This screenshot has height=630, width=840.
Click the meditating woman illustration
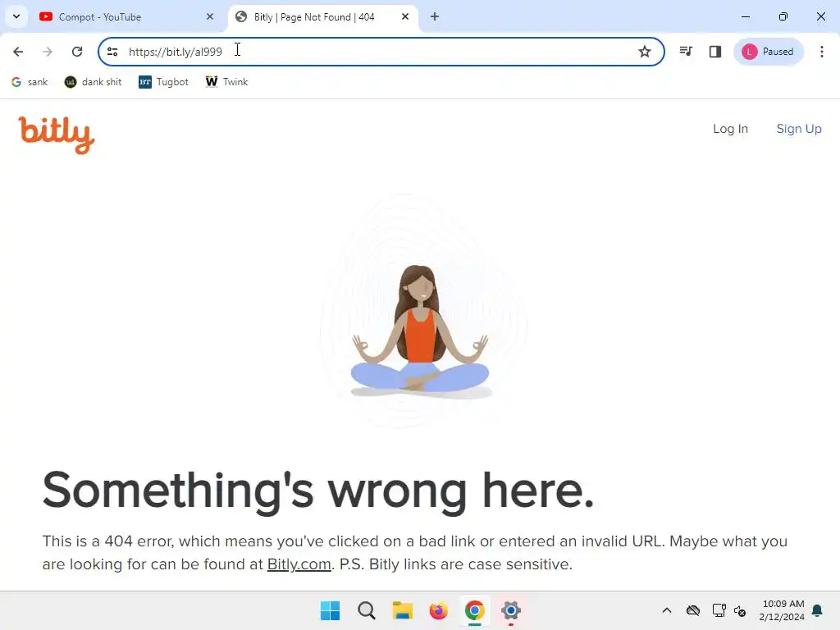(x=420, y=331)
